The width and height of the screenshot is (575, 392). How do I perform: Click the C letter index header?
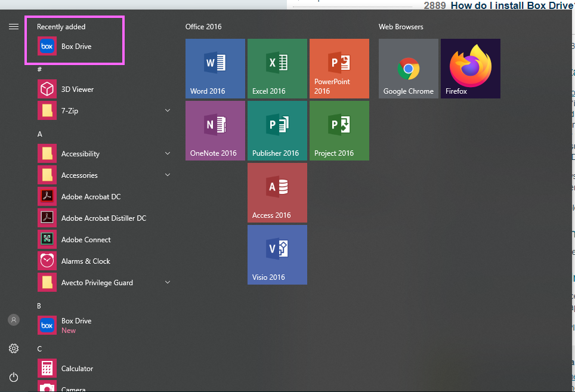coord(39,348)
